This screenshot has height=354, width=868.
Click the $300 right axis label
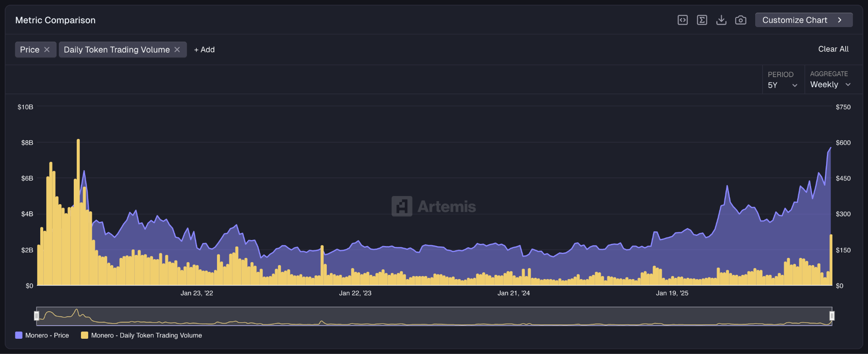coord(843,214)
